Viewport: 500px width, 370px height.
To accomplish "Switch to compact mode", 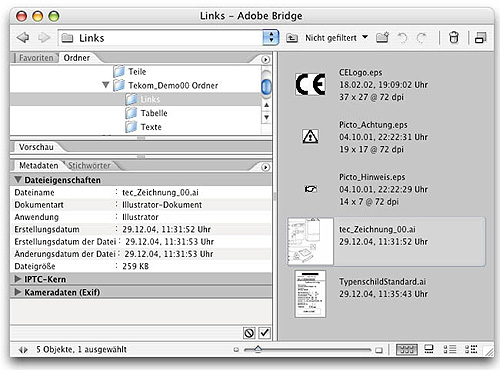I will (480, 38).
